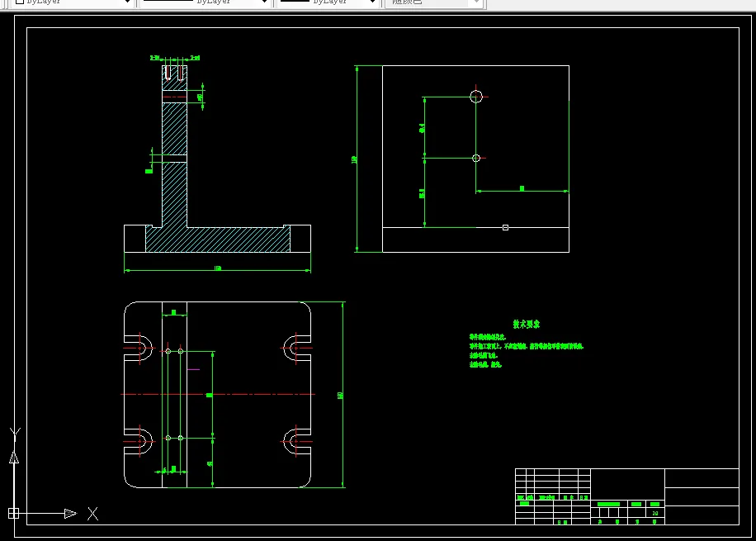The image size is (756, 541).
Task: Click the Y axis arrow of UCS icon
Action: pyautogui.click(x=14, y=458)
